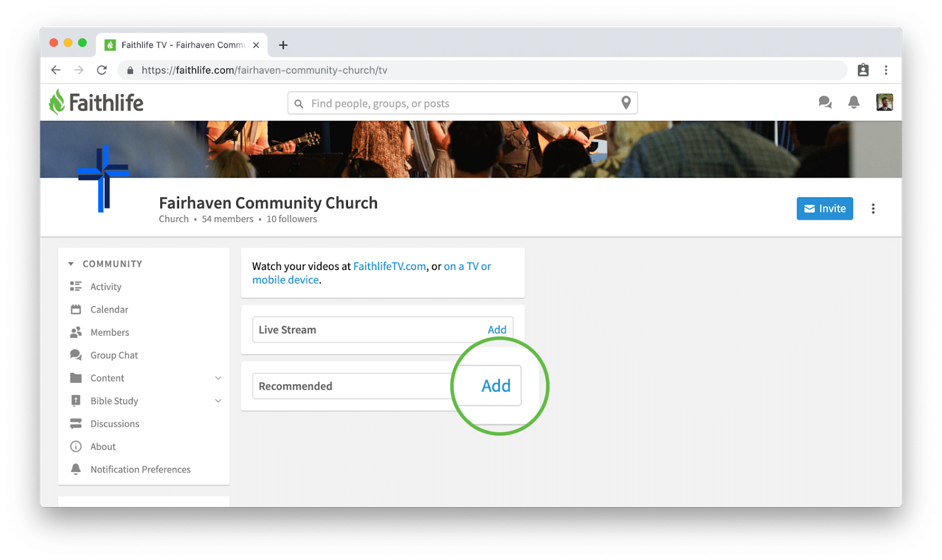942x560 pixels.
Task: Click the 'Recommended' label
Action: click(x=296, y=386)
